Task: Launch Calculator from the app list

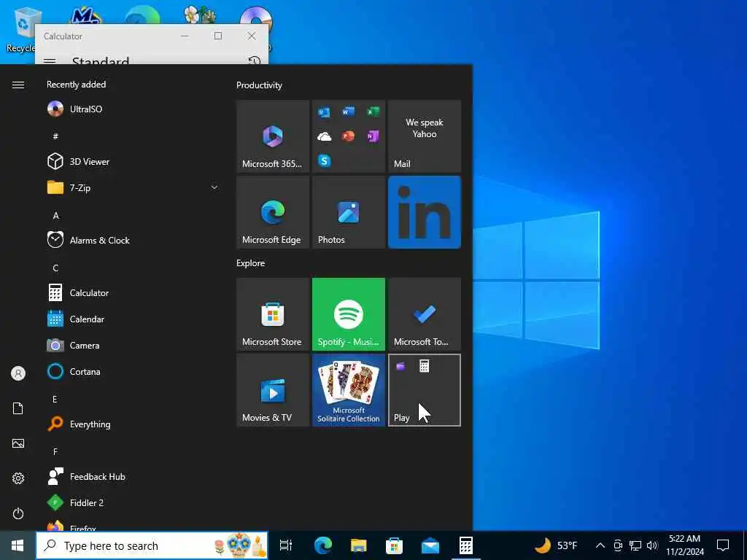Action: click(133, 293)
